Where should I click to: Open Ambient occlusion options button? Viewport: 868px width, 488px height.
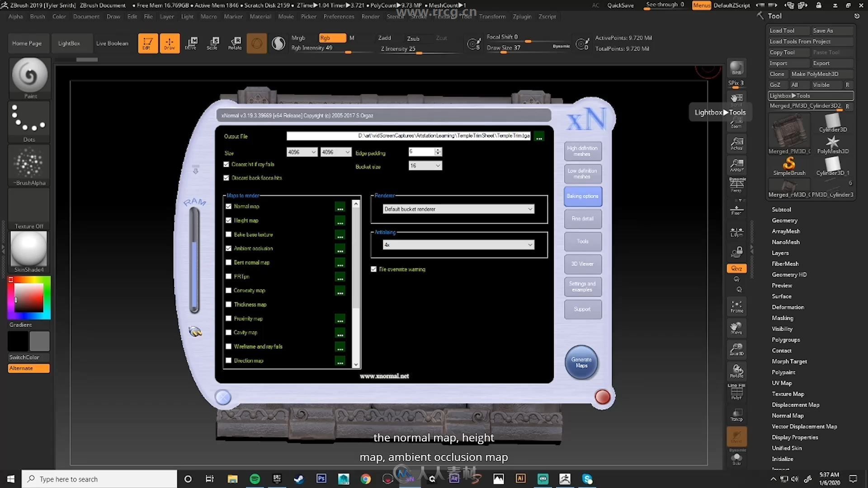(340, 249)
